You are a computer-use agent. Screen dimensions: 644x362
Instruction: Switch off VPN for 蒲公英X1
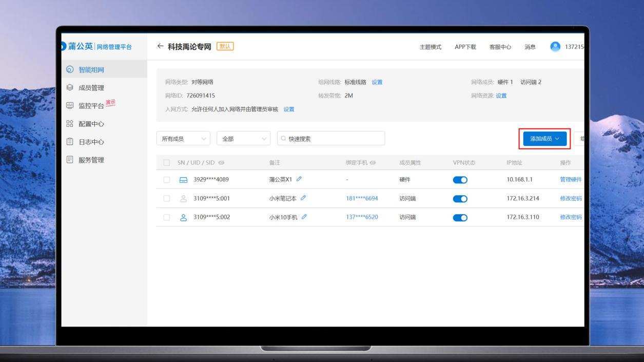tap(460, 180)
